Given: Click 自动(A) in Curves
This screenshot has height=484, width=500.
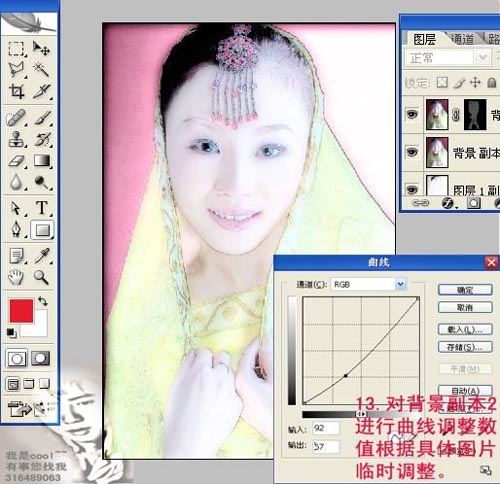Looking at the screenshot, I should tap(465, 390).
